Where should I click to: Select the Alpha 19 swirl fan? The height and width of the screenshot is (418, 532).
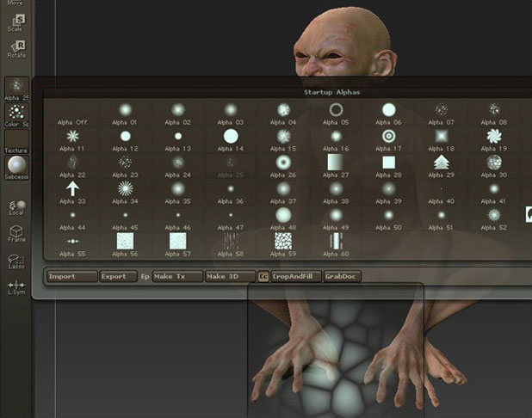(x=493, y=141)
